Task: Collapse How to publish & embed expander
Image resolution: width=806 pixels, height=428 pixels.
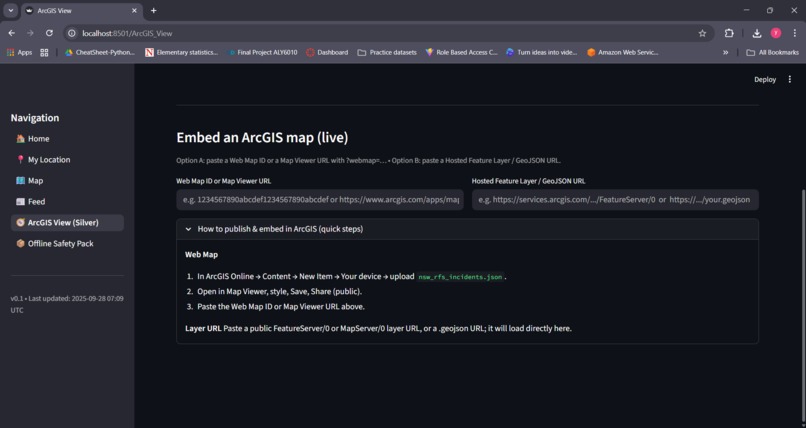Action: (467, 229)
